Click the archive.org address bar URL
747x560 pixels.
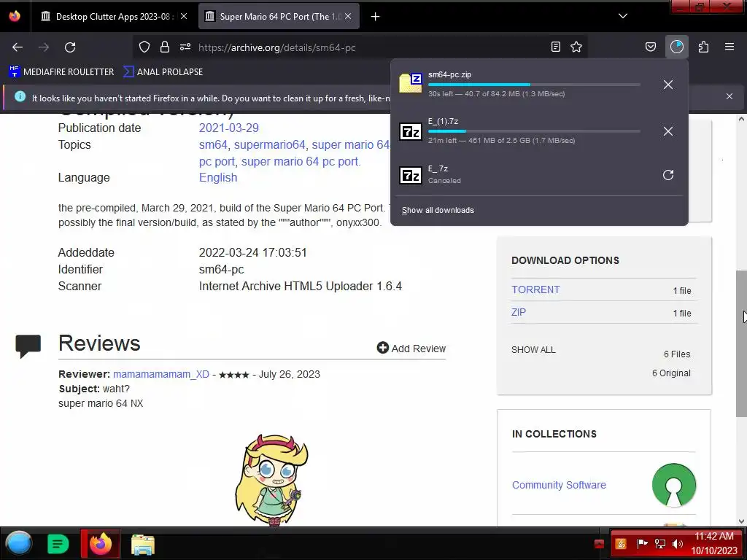tap(276, 47)
